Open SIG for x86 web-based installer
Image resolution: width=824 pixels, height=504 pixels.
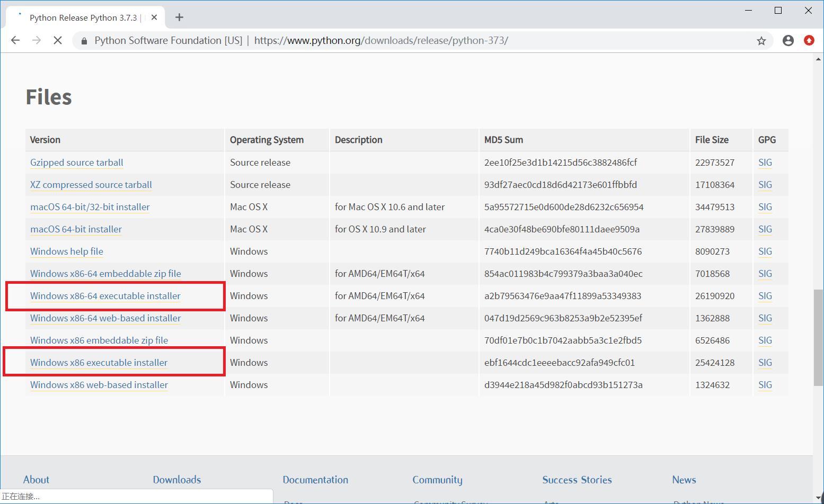[765, 385]
